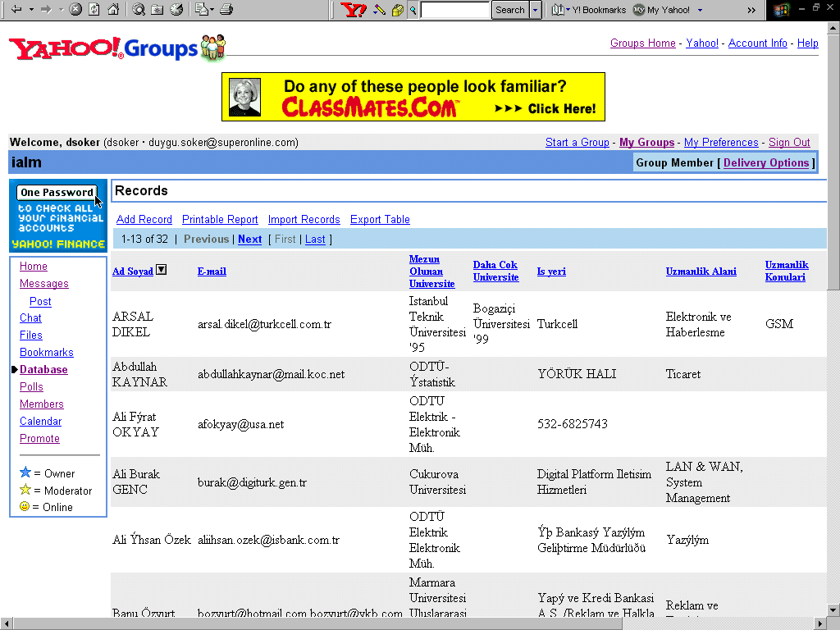Expand the Y! Bookmarks dropdown arrow

click(568, 10)
